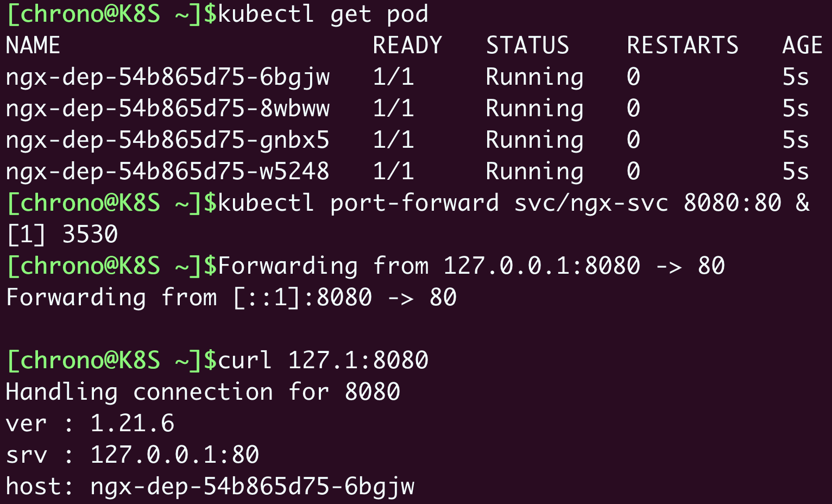Viewport: 832px width, 504px height.
Task: Click Running status of the gnbx5 pod
Action: pyautogui.click(x=534, y=140)
